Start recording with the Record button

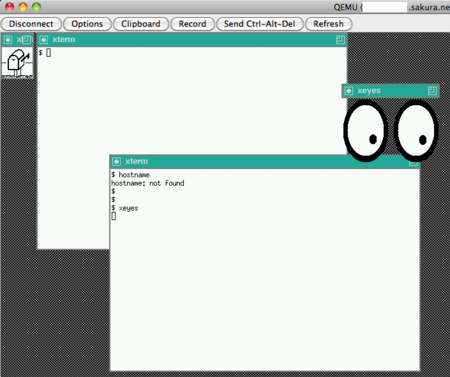pyautogui.click(x=192, y=24)
